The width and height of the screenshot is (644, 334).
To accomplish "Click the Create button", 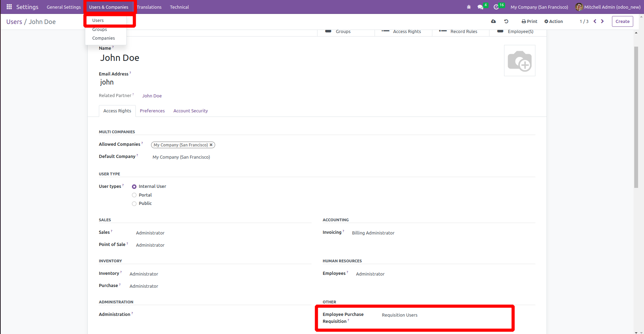I will click(622, 21).
